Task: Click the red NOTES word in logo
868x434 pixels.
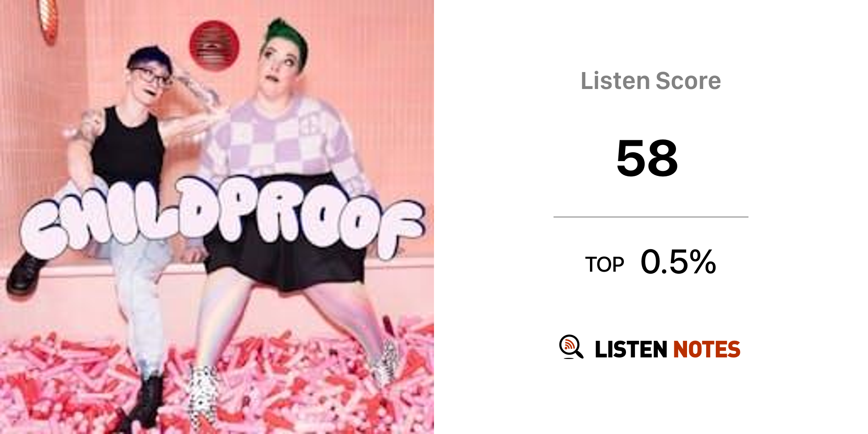Action: point(707,350)
